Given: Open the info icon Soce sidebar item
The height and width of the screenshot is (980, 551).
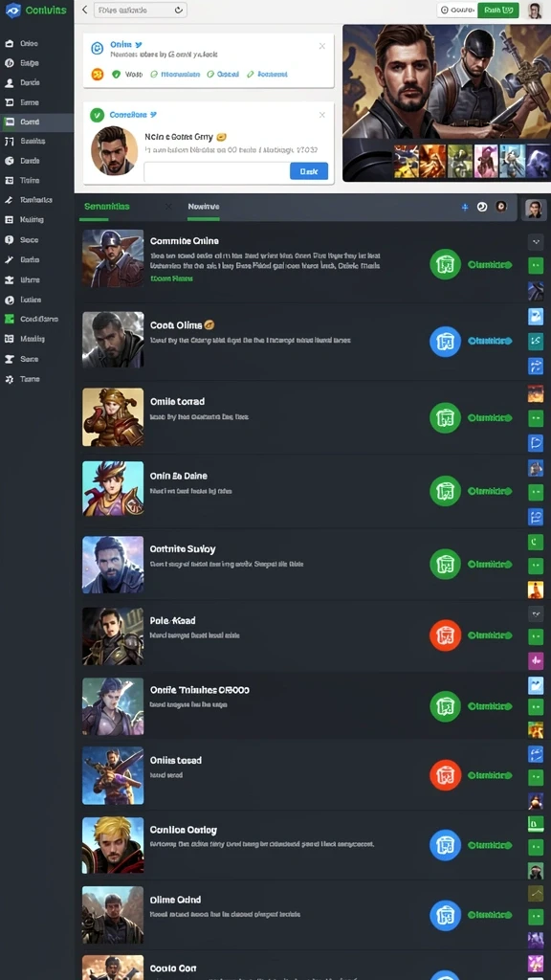Looking at the screenshot, I should coord(10,239).
